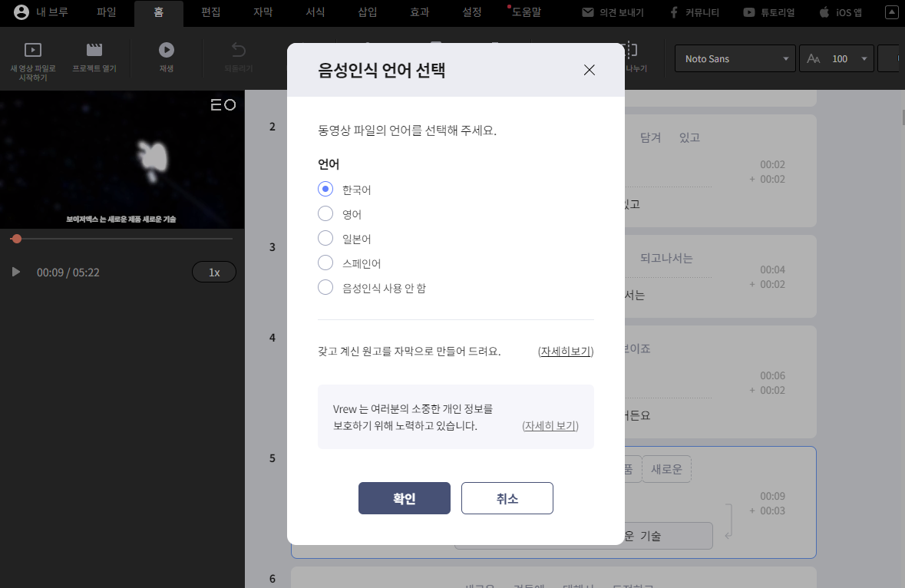Select clip number 4
The image size is (905, 588).
(272, 339)
